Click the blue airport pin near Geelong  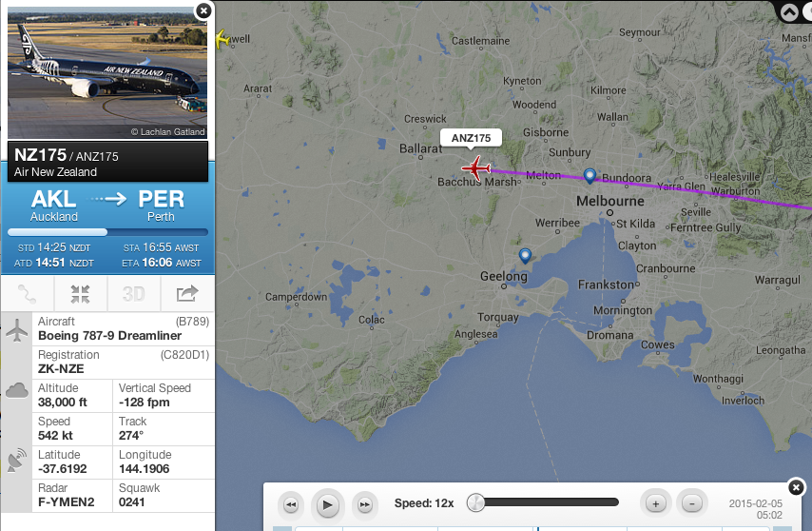click(525, 256)
